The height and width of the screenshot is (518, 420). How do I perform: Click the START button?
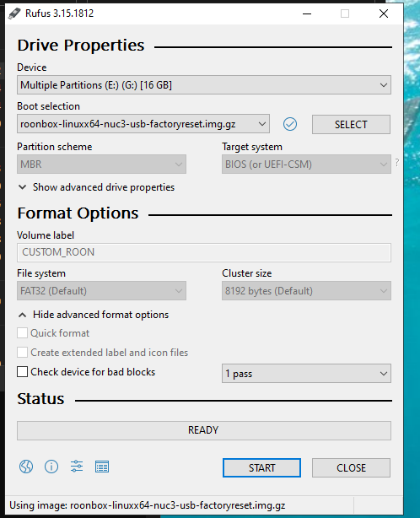pyautogui.click(x=261, y=467)
